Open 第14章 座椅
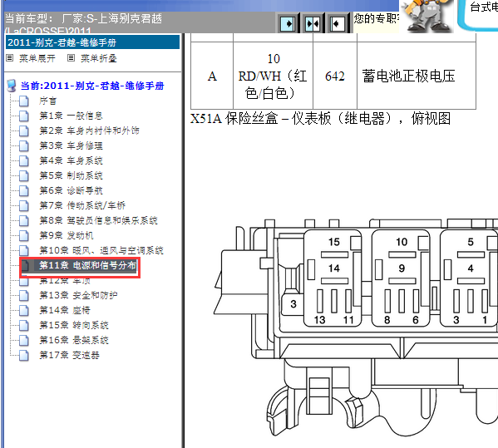This screenshot has height=448, width=498. (x=65, y=310)
